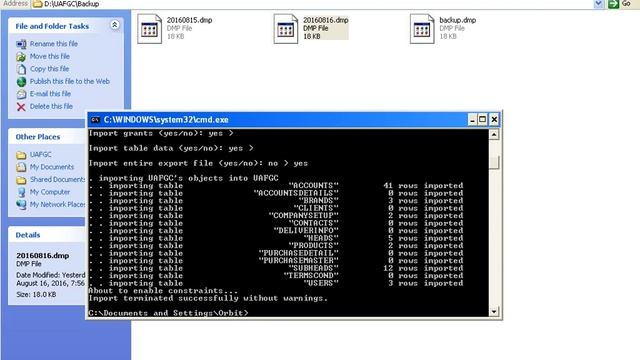Click the Size: 18.0 KB detail text
Viewport: 640px width, 360px height.
(x=36, y=294)
